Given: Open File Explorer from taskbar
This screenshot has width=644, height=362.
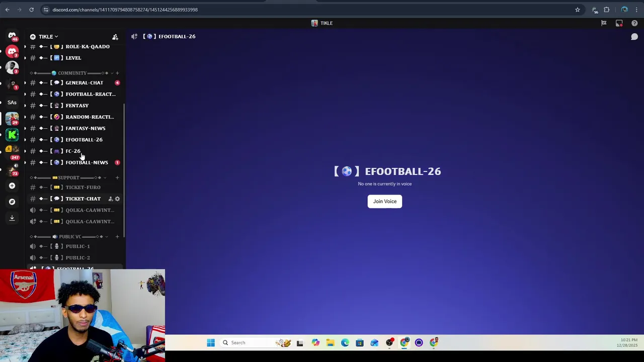Looking at the screenshot, I should tap(330, 342).
